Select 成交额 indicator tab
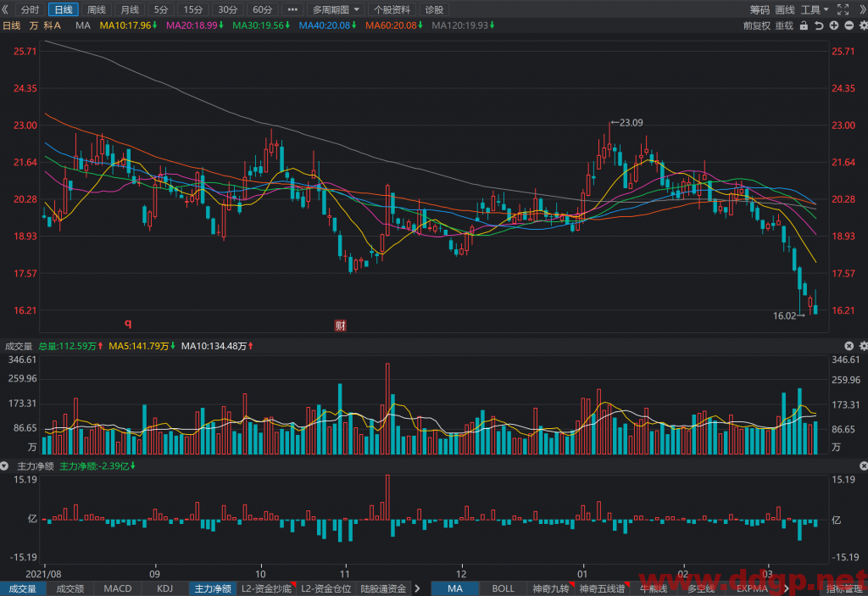This screenshot has width=868, height=596. [x=70, y=588]
